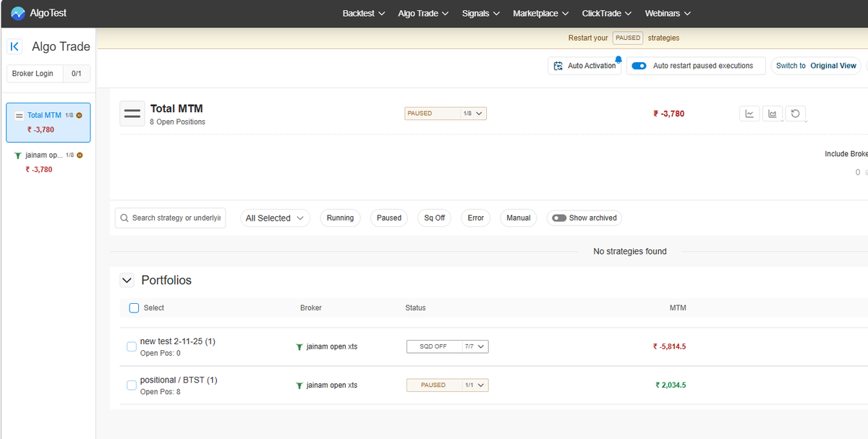Open the Backtest menu
868x439 pixels.
[x=364, y=14]
